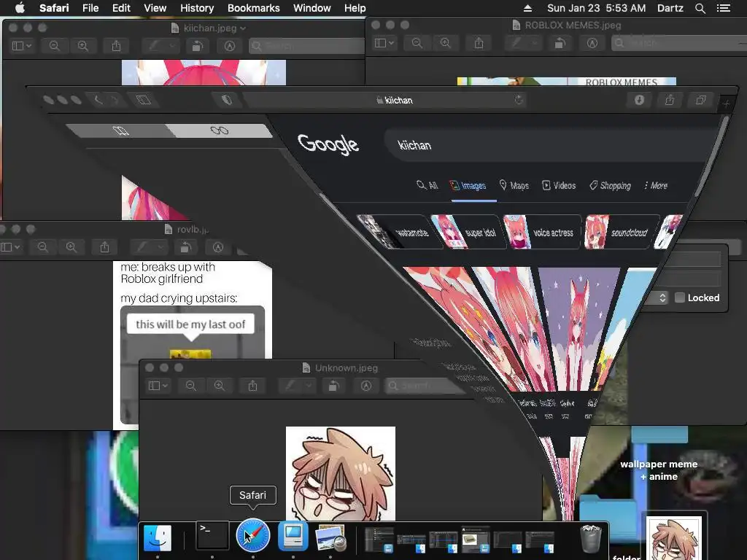The width and height of the screenshot is (747, 560).
Task: Click the 'soundcloud' suggestion chip
Action: 622,232
